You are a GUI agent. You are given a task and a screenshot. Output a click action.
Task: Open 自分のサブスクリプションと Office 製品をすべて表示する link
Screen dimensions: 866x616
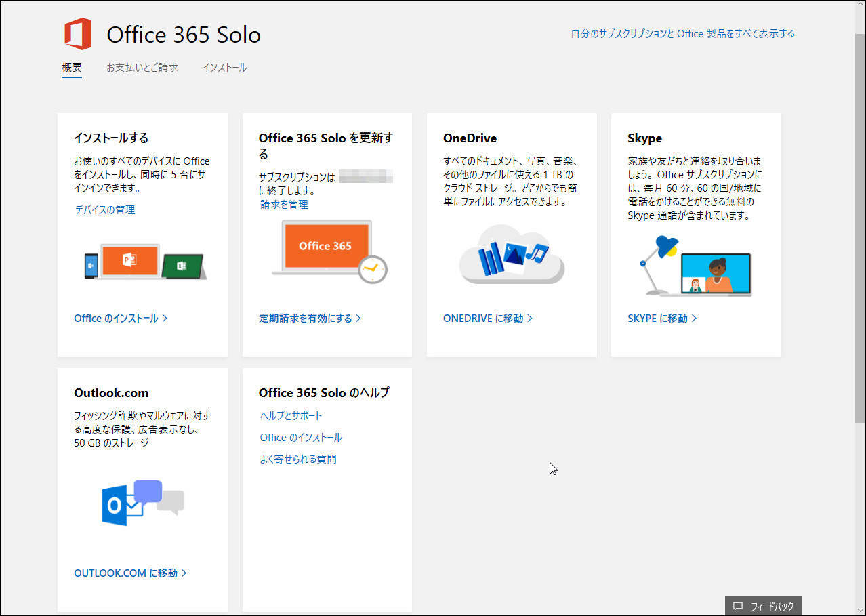click(x=683, y=33)
